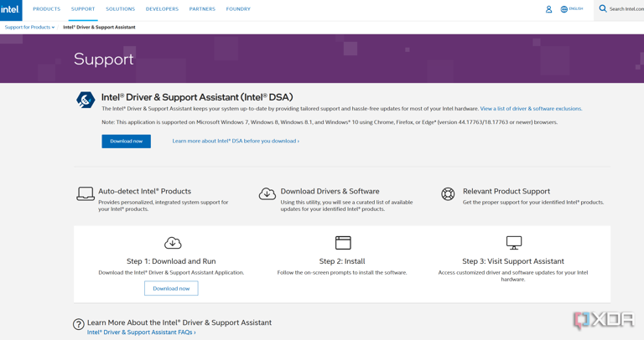Open the Solutions menu

(x=121, y=9)
